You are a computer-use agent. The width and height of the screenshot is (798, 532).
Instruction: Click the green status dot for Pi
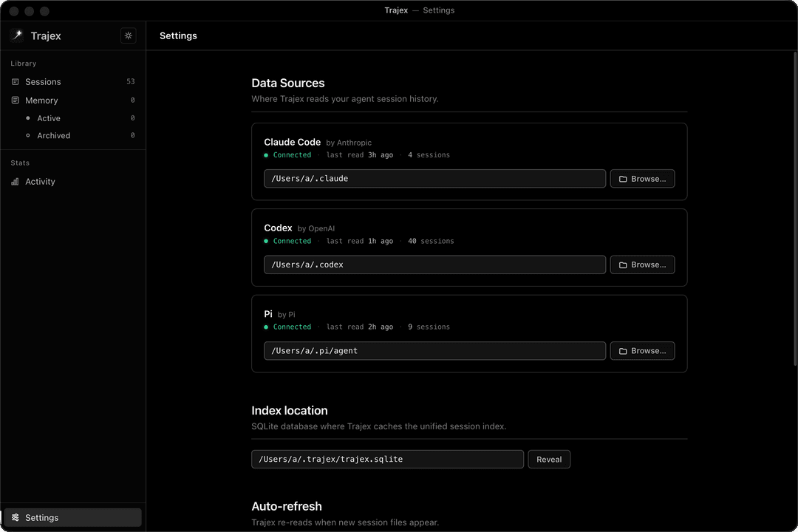(266, 327)
